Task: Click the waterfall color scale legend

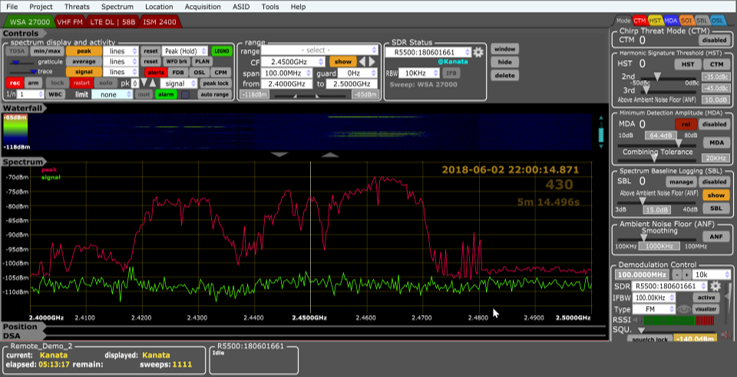Action: click(x=15, y=132)
